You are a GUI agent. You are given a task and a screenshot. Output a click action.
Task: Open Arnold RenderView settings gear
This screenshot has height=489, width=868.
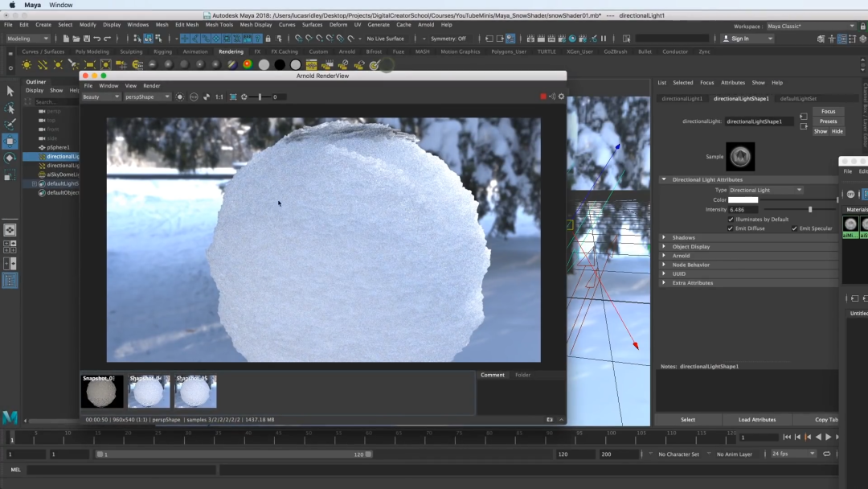click(561, 97)
